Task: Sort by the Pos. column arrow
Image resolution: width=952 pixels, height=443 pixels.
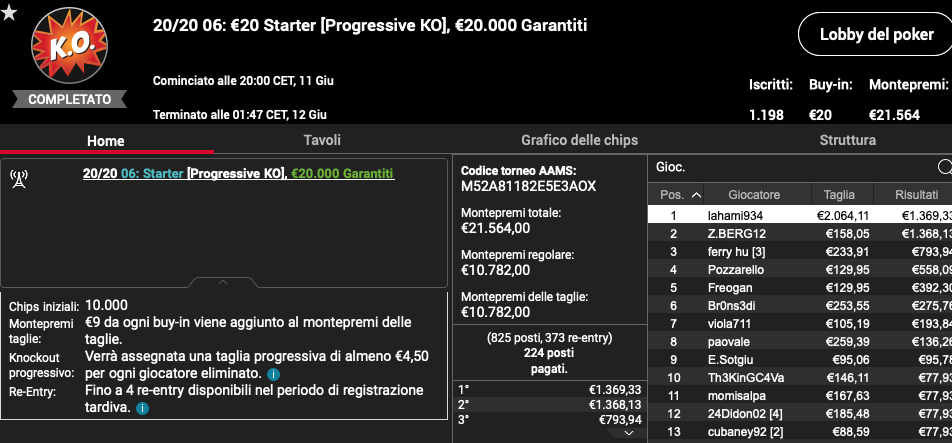Action: (x=696, y=195)
